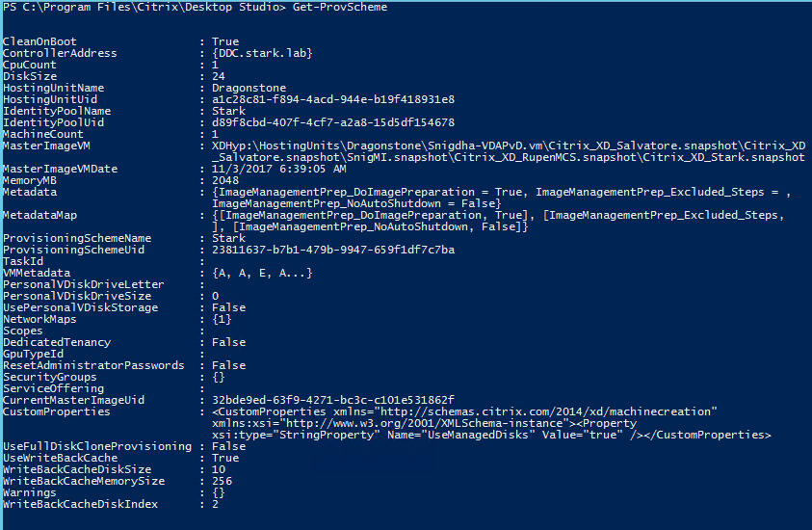Click the UseWriteBackCache True value
Viewport: 812px width, 530px height.
pos(225,458)
